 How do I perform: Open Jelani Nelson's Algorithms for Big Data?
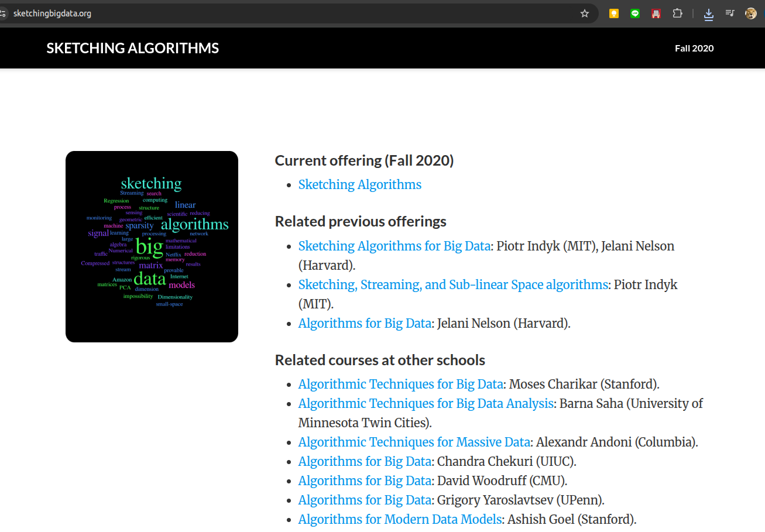[x=365, y=323]
